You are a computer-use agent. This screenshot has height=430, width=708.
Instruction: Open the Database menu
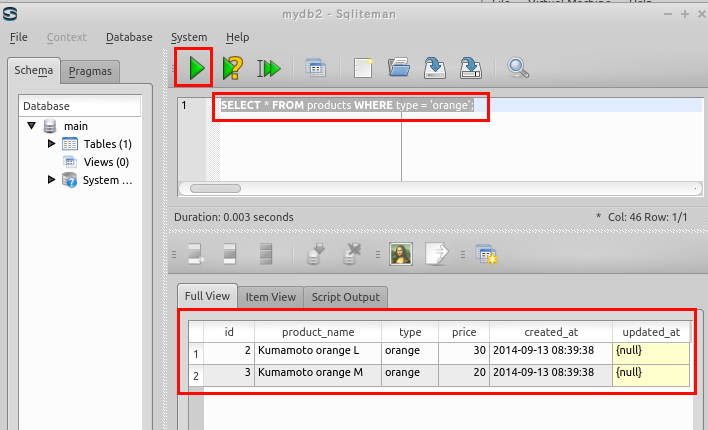click(129, 37)
